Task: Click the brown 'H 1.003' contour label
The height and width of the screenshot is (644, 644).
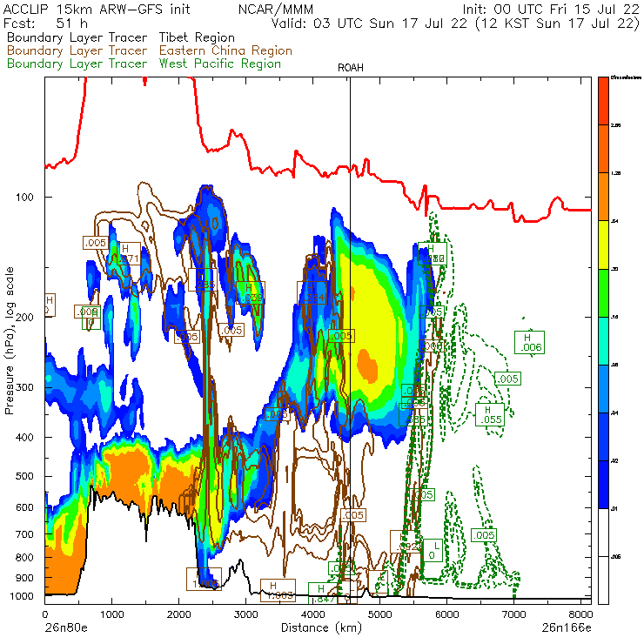Action: click(x=278, y=590)
